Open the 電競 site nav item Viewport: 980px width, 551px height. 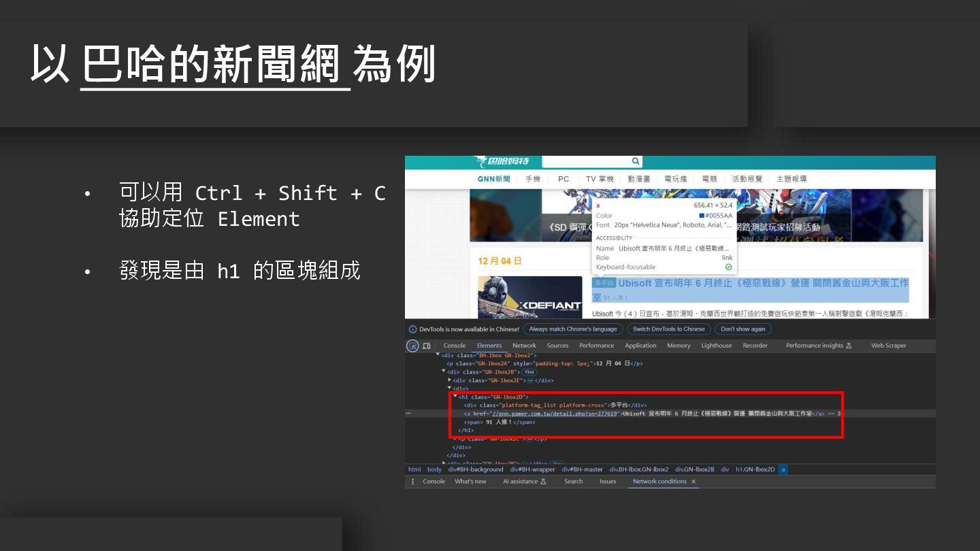tap(709, 179)
